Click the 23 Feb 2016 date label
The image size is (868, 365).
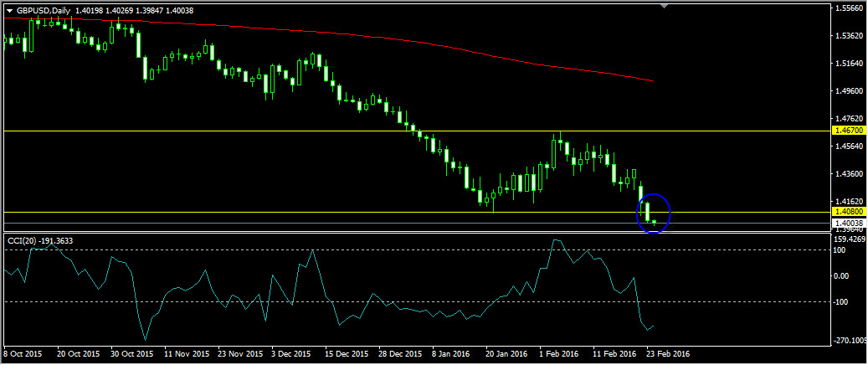(669, 354)
